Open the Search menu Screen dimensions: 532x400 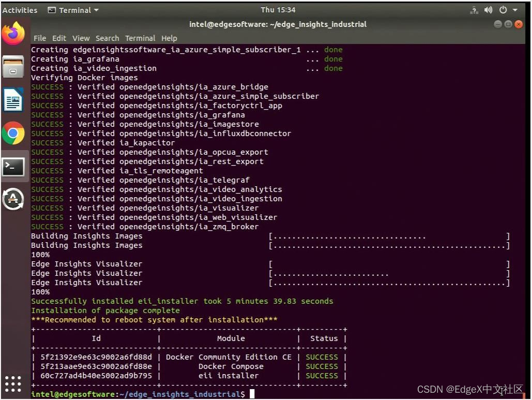(107, 38)
